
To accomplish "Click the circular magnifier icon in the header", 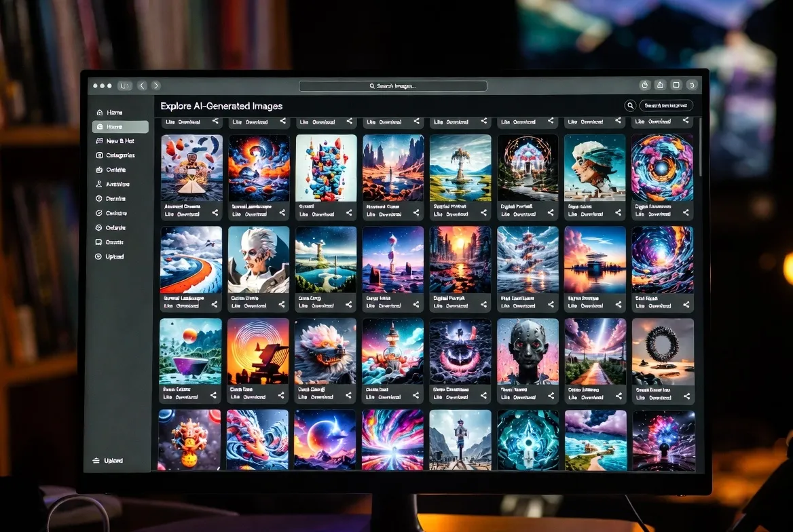I will click(x=630, y=106).
